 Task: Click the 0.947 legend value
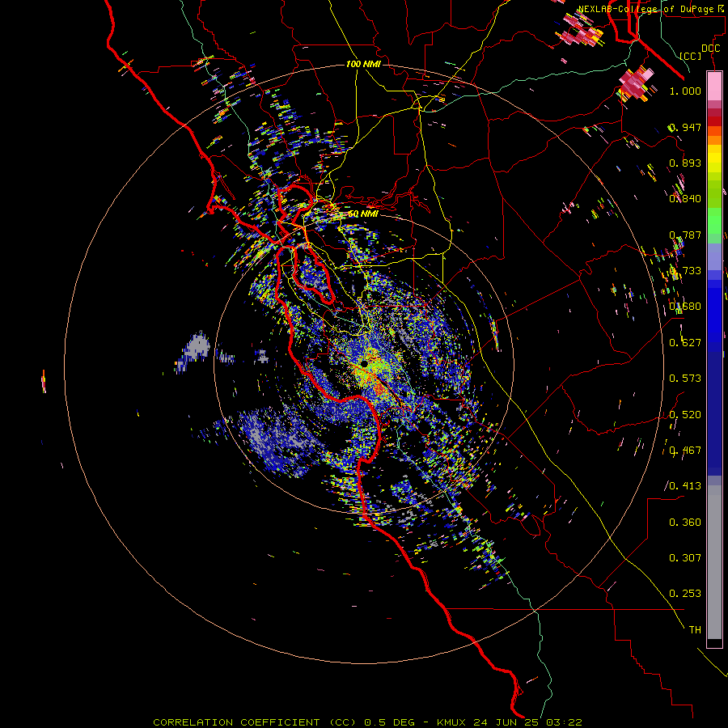pyautogui.click(x=685, y=127)
